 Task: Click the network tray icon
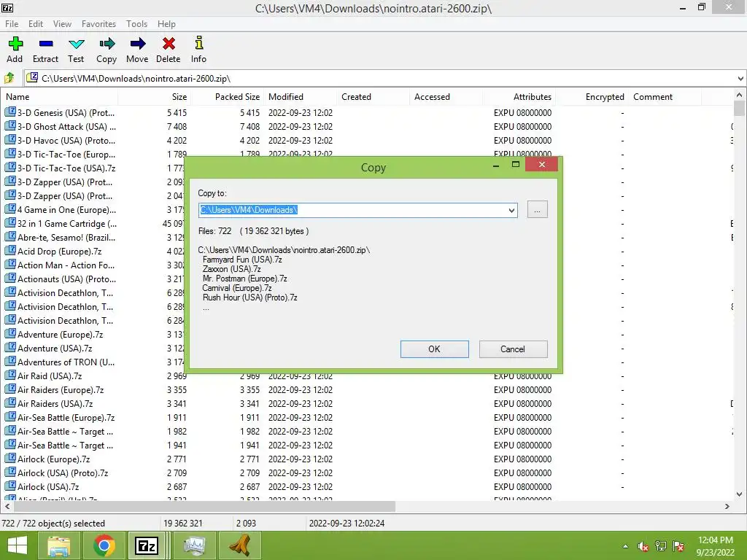(x=661, y=546)
